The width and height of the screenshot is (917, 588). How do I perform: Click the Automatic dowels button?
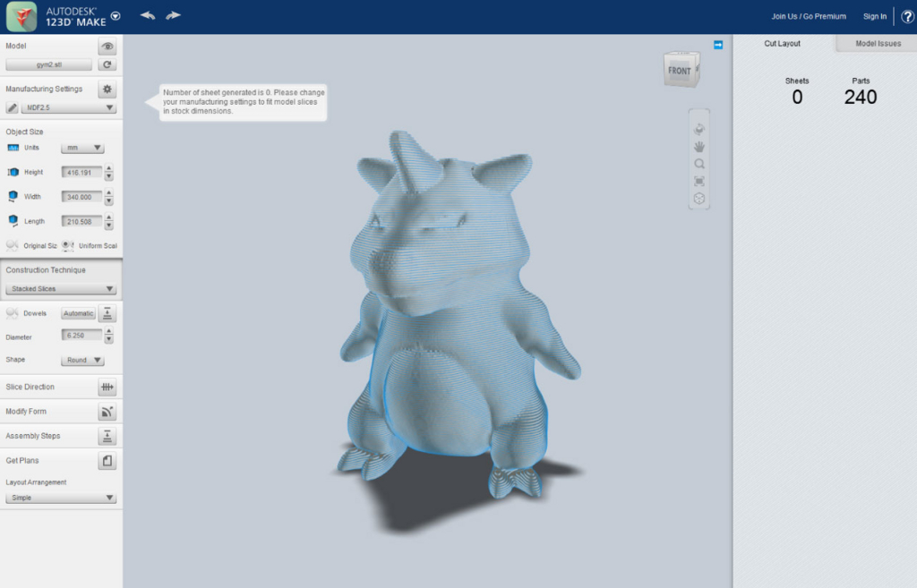79,313
